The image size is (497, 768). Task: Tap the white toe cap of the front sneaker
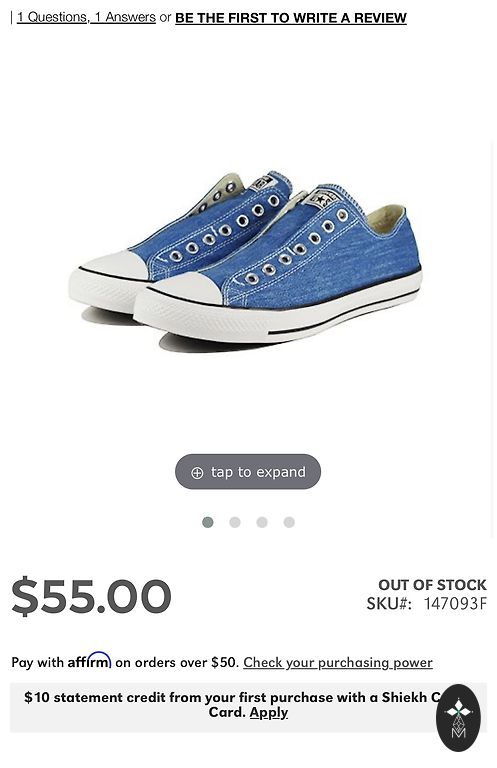point(189,289)
